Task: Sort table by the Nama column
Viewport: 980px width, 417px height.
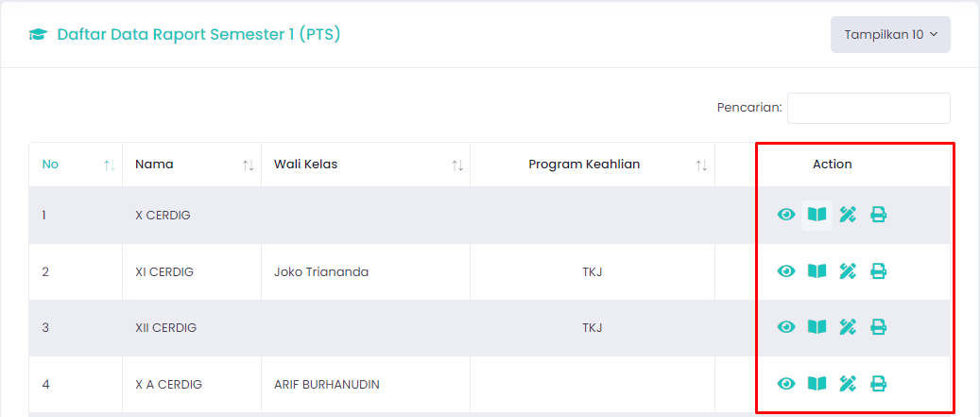Action: 192,165
